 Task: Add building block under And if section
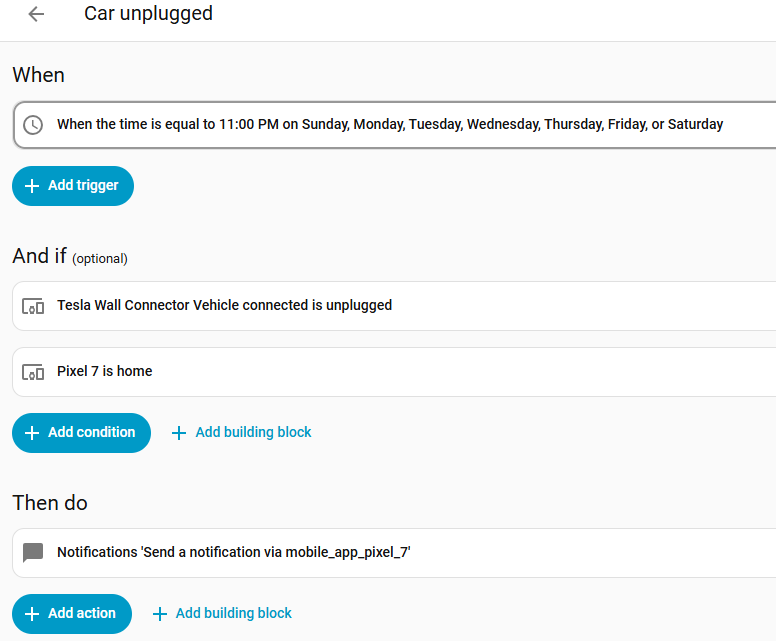click(252, 433)
